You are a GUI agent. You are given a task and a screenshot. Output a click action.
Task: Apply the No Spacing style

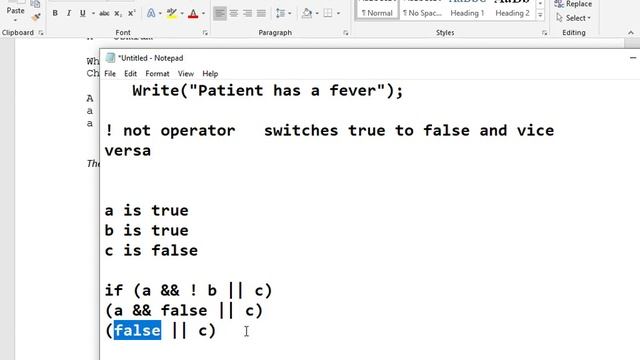click(x=422, y=10)
